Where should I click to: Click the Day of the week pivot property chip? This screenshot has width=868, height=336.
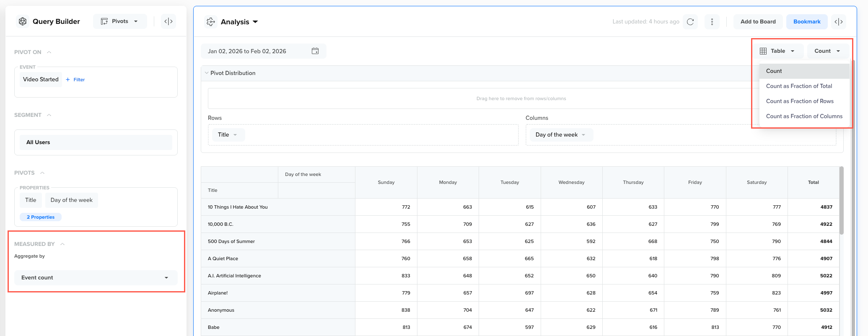coord(72,200)
